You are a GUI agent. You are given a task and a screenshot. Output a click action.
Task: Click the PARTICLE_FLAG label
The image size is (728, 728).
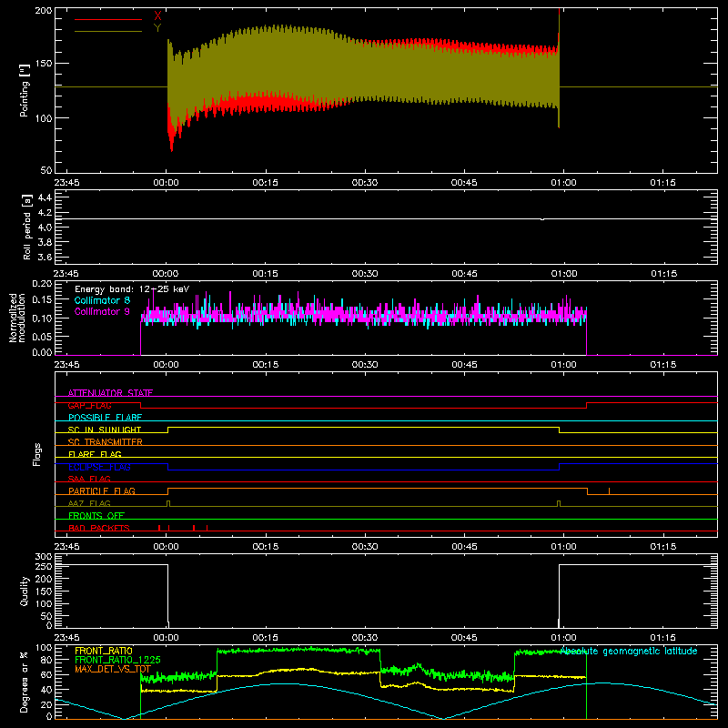(102, 490)
